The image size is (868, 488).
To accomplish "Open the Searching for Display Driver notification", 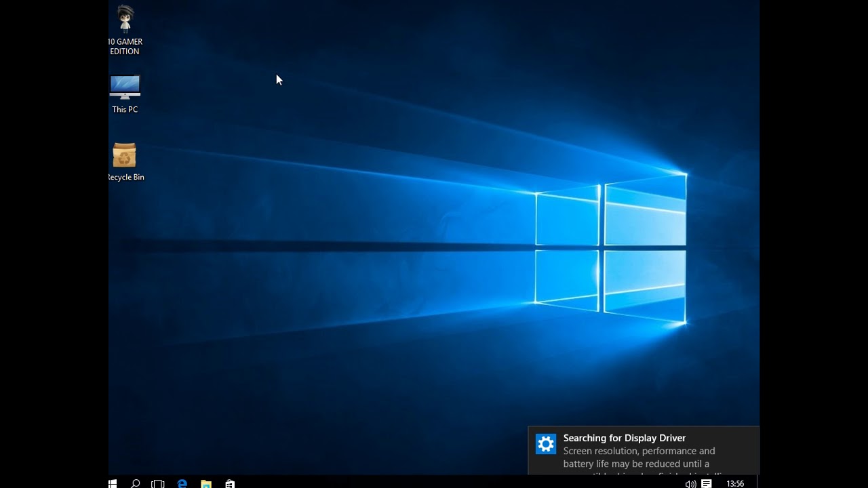I will (644, 451).
